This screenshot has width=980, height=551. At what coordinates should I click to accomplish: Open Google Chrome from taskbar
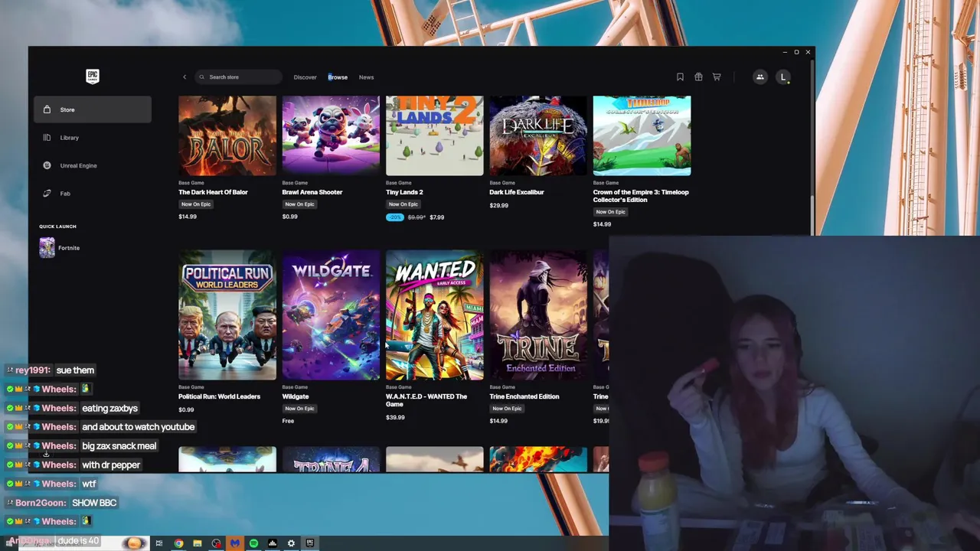178,543
